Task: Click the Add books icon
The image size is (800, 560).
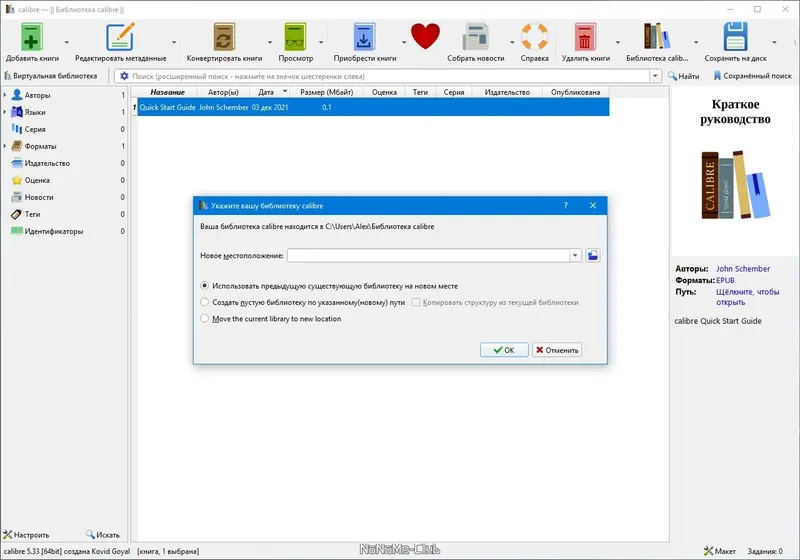Action: click(x=32, y=37)
